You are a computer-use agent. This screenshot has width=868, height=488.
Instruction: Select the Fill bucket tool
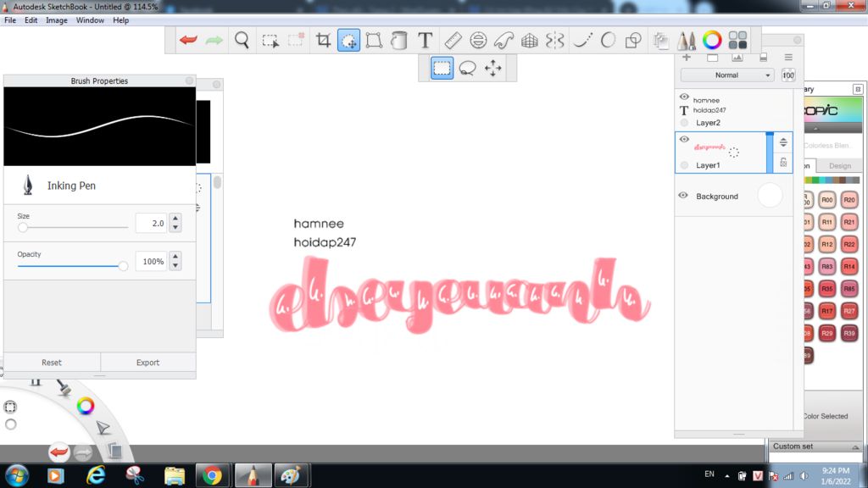coord(398,40)
